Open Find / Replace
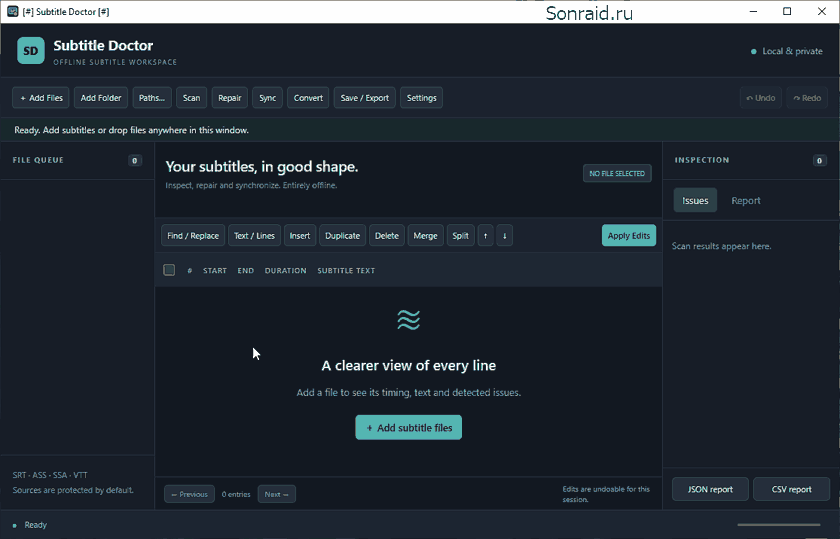 click(193, 236)
